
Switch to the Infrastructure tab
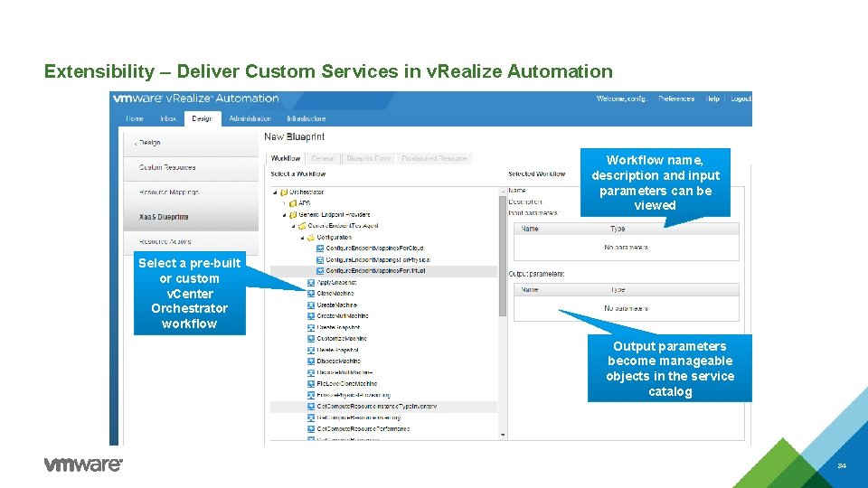pos(307,119)
